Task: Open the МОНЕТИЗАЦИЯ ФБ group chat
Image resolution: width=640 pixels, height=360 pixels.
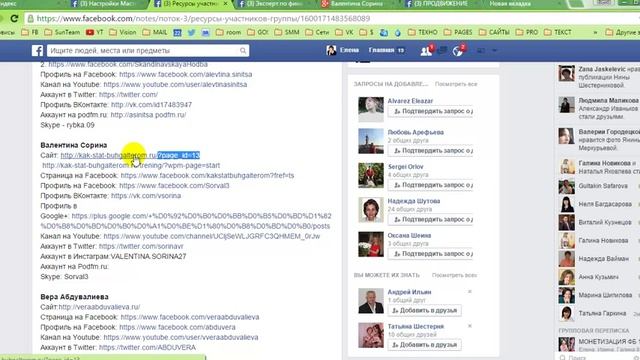Action: pyautogui.click(x=598, y=344)
